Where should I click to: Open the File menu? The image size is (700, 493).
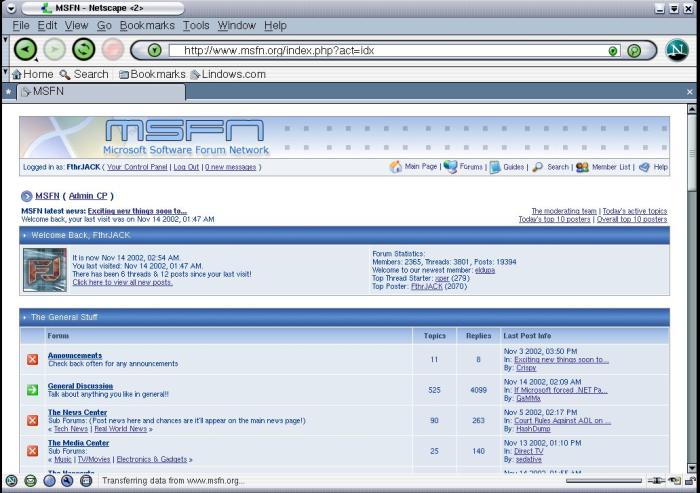tap(21, 25)
